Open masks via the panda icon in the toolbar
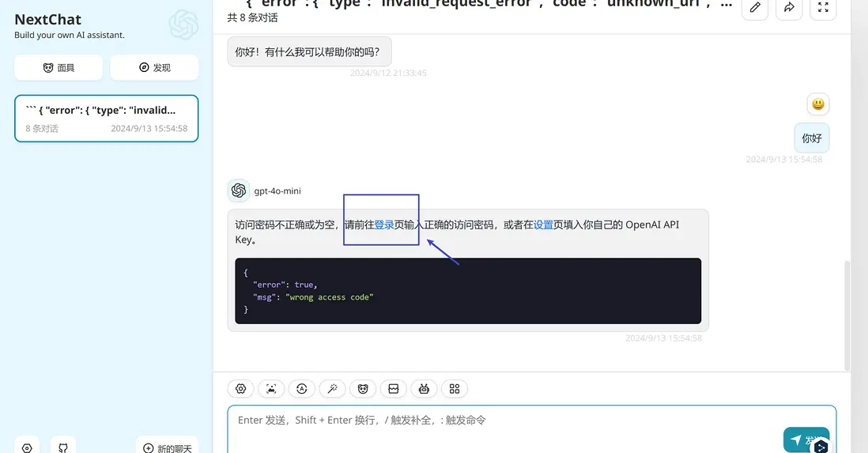The image size is (868, 453). (363, 389)
